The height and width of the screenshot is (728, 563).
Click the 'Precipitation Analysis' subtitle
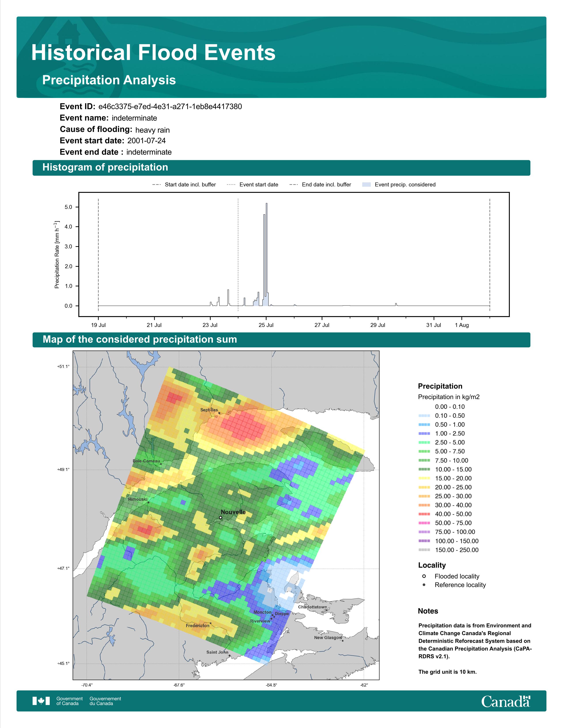tap(109, 80)
